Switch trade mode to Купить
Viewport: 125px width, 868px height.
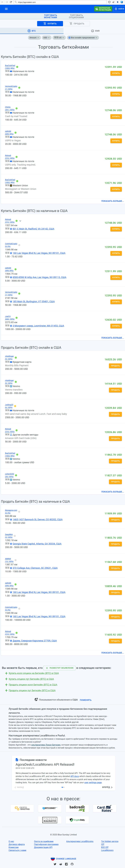[x=50, y=24]
